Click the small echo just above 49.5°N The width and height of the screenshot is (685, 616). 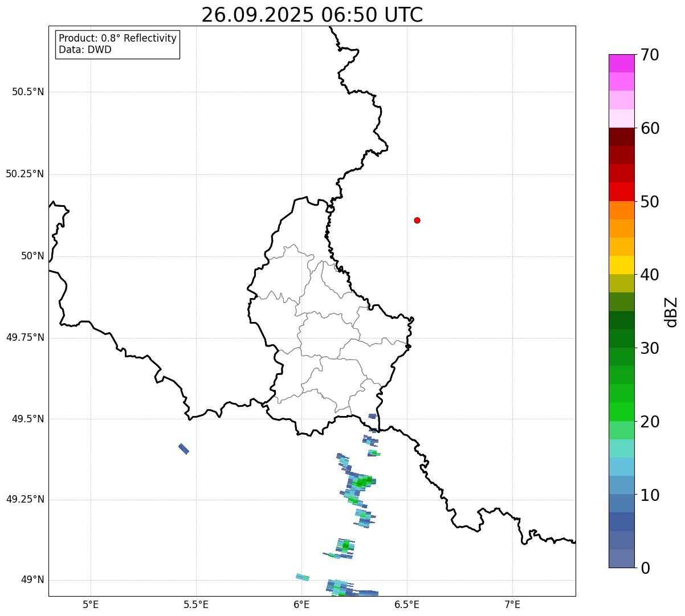[x=372, y=417]
